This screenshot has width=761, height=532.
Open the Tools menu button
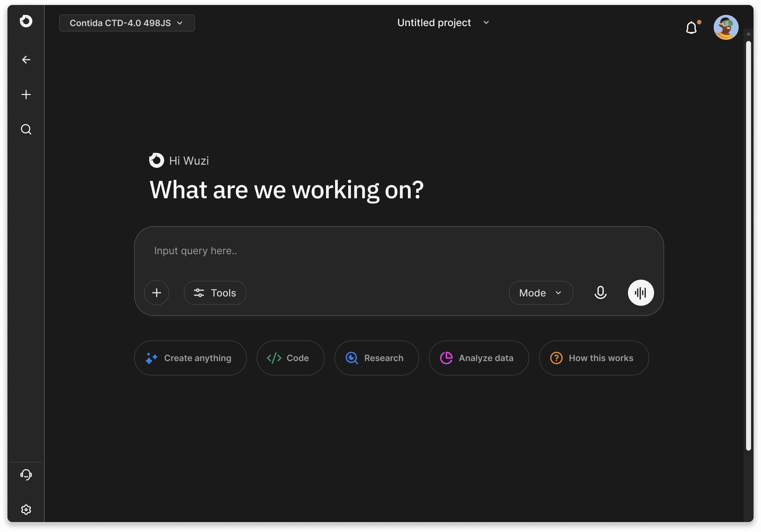(215, 292)
